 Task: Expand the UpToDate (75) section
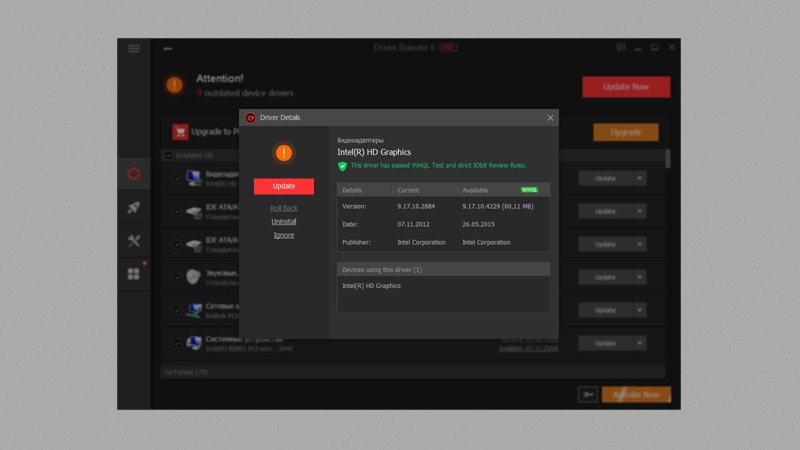click(x=413, y=372)
